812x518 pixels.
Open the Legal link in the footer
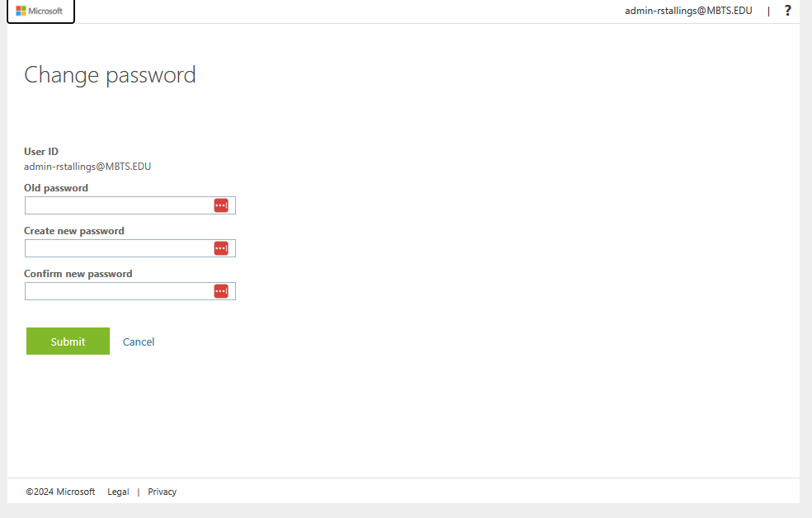click(x=118, y=492)
